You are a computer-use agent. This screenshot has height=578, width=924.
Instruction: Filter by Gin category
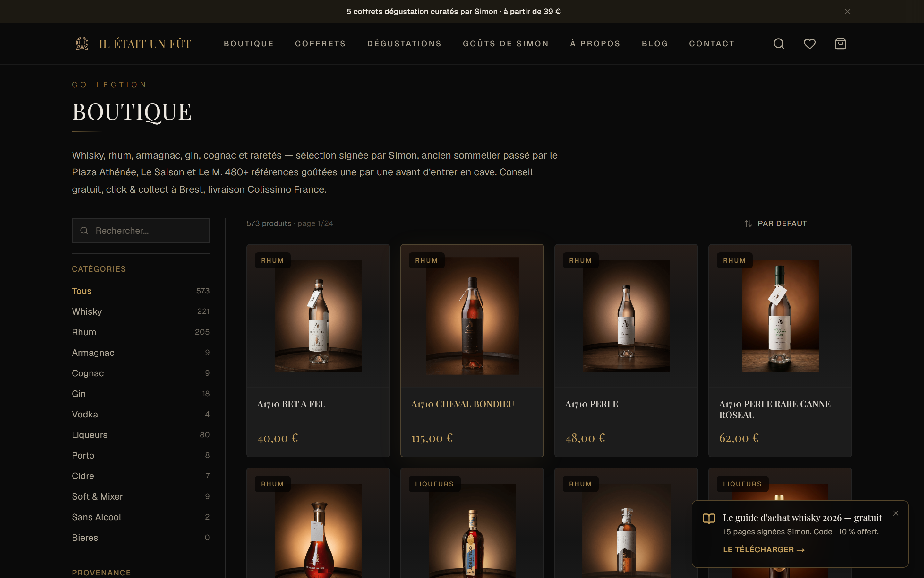[x=141, y=394]
